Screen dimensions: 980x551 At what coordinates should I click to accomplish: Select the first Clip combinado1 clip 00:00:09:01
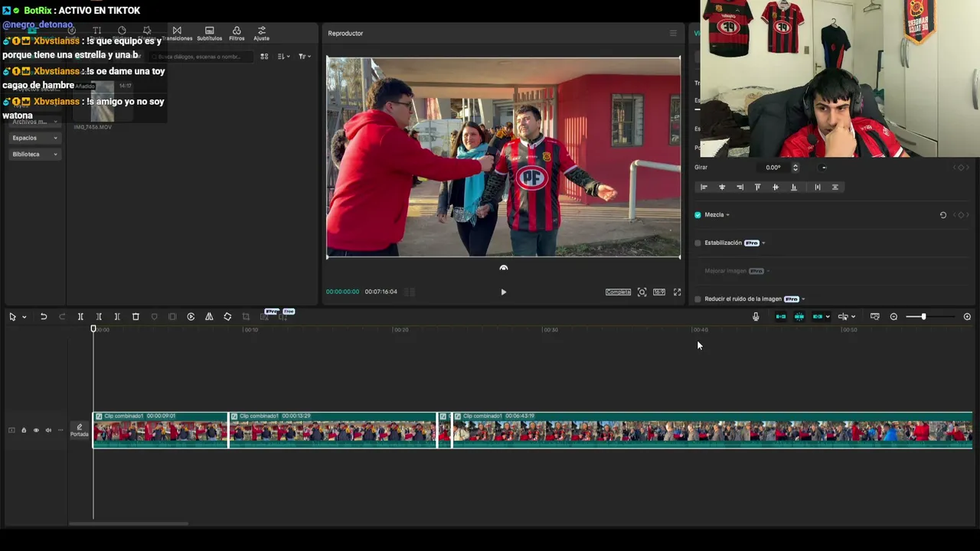coord(160,430)
